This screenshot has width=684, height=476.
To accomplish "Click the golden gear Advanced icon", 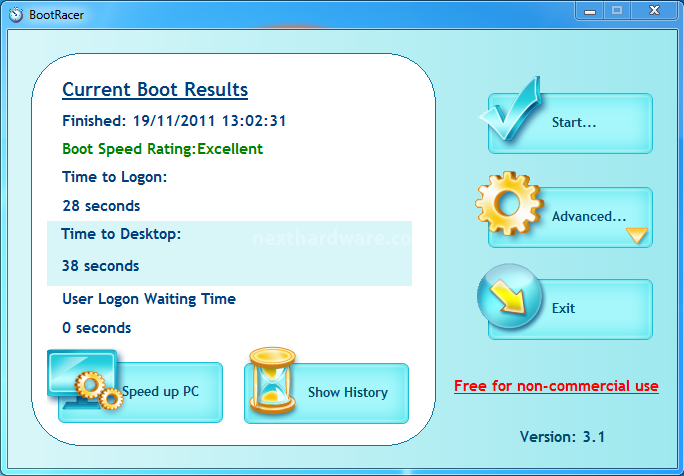I will (510, 203).
